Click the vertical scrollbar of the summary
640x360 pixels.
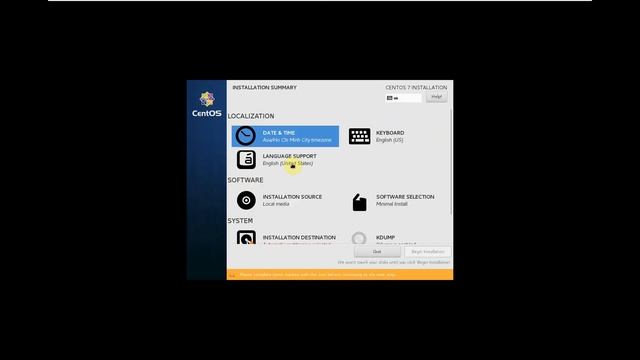[x=451, y=161]
